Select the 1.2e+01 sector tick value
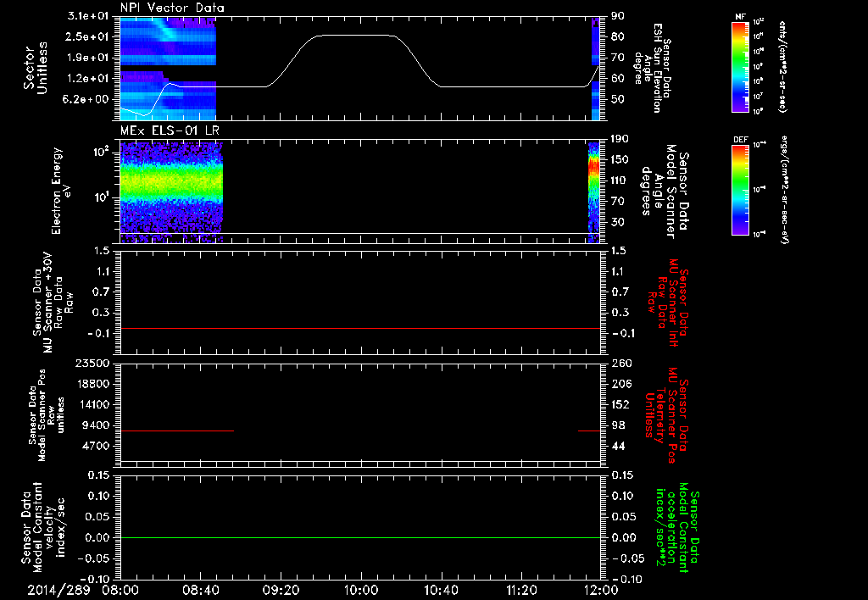 87,79
